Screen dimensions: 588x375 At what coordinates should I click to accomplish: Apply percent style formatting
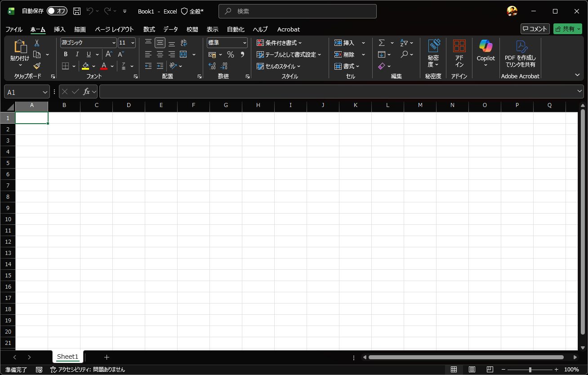point(230,54)
